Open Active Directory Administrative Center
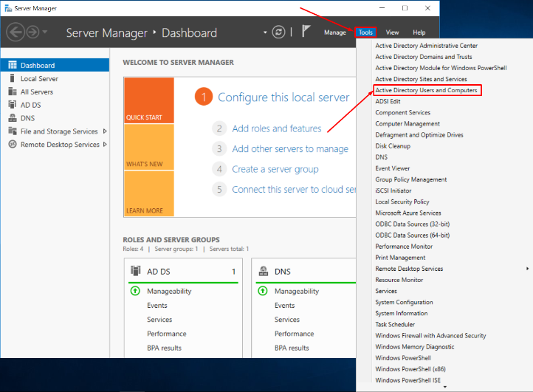This screenshot has height=392, width=533. click(x=426, y=46)
